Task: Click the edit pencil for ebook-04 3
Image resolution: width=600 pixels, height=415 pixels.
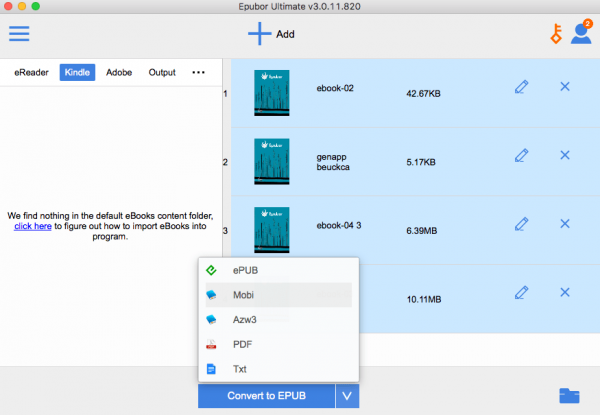Action: tap(521, 224)
